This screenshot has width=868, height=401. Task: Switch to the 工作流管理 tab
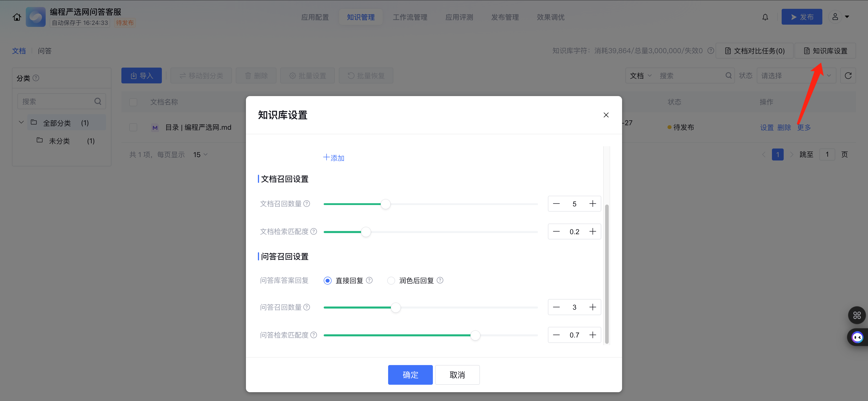[x=410, y=17]
